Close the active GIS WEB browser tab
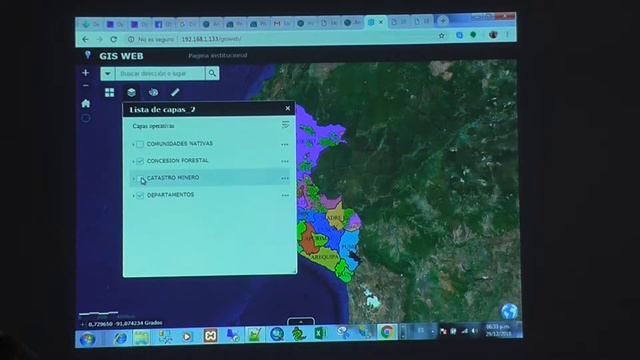Image resolution: width=640 pixels, height=360 pixels. coord(381,22)
